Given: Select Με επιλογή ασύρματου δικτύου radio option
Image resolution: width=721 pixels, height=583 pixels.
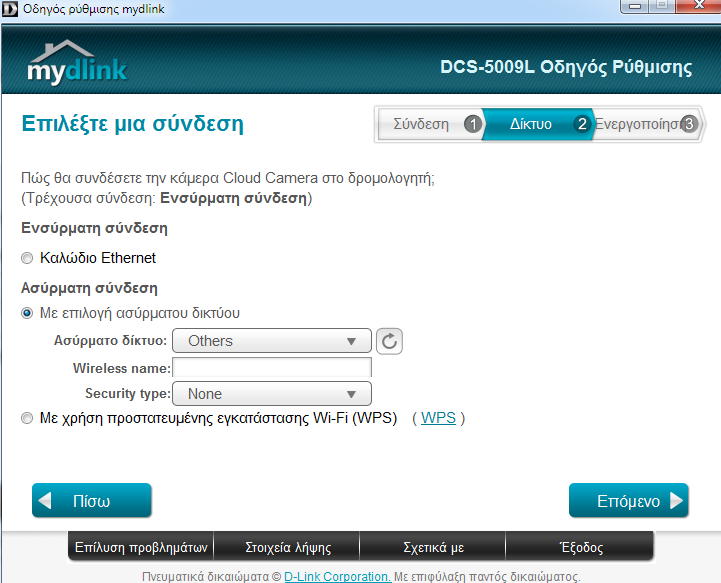Looking at the screenshot, I should point(27,314).
